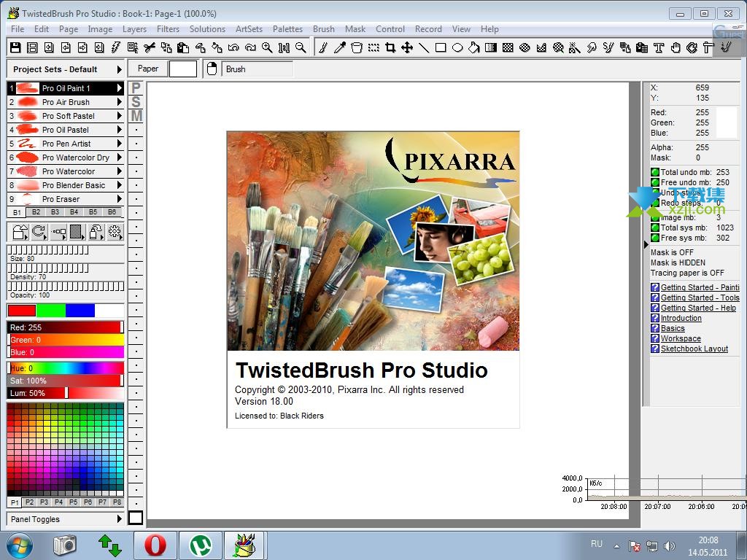
Task: Click the Redo arrow icon
Action: coord(250,47)
